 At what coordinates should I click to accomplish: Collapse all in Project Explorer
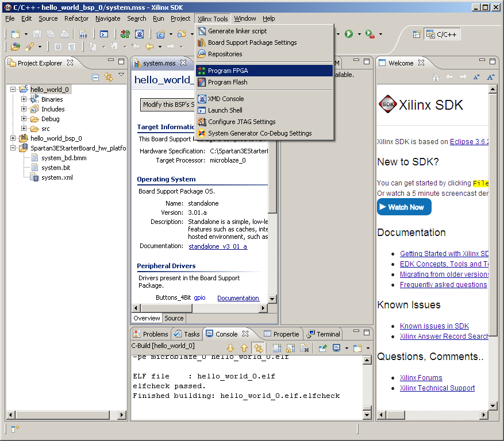95,77
